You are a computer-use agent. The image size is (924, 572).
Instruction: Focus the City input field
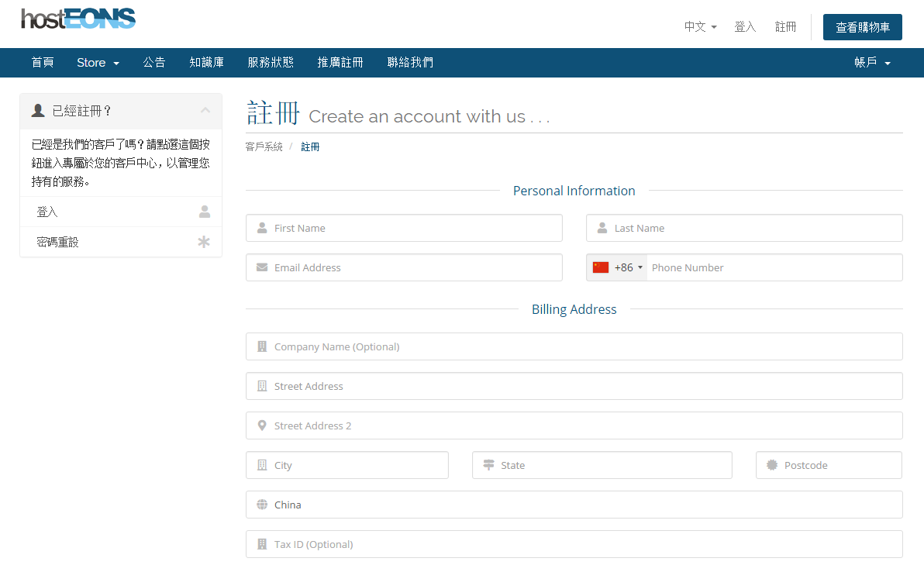pos(347,465)
